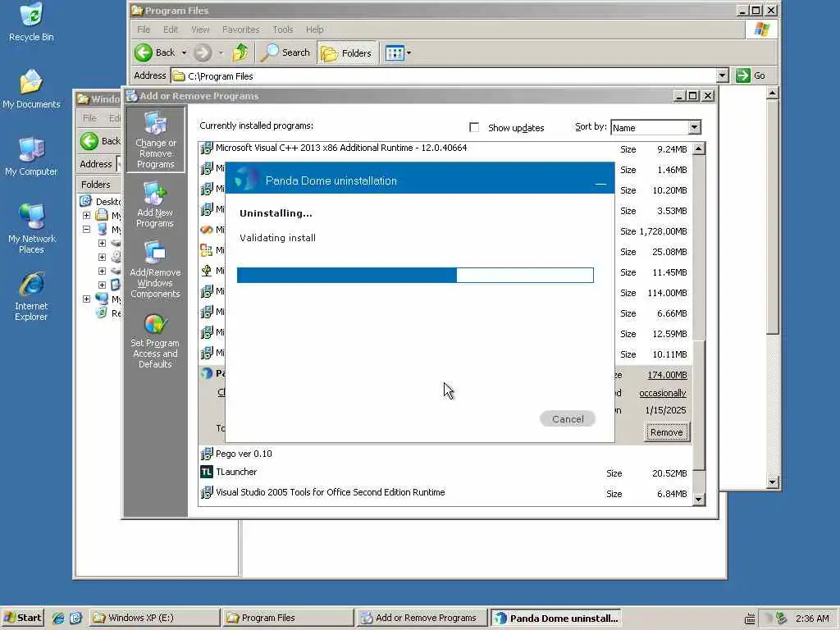Switch to Panda Dome uninstall taskbar button

coord(555,618)
